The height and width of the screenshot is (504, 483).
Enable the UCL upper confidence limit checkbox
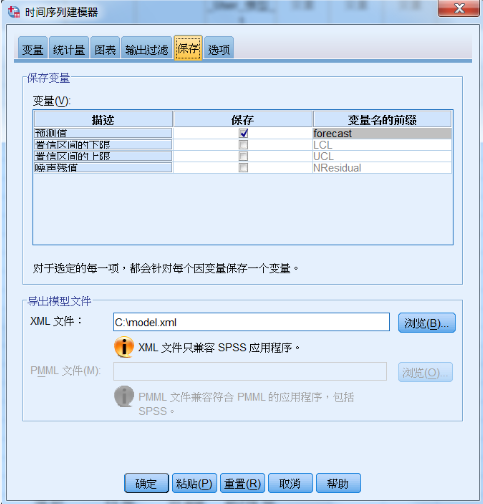(244, 156)
